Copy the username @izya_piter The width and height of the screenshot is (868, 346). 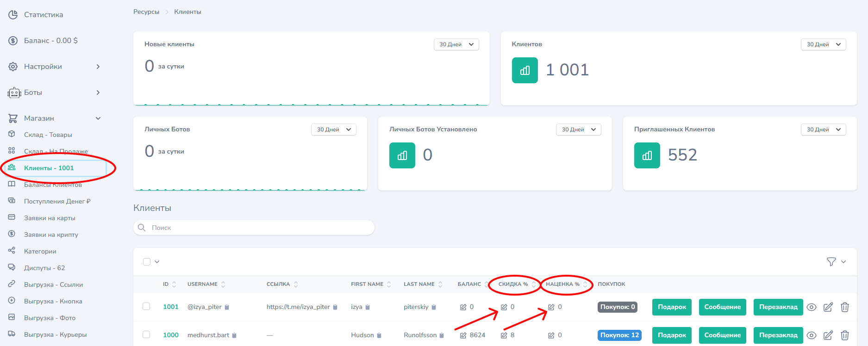click(x=227, y=307)
